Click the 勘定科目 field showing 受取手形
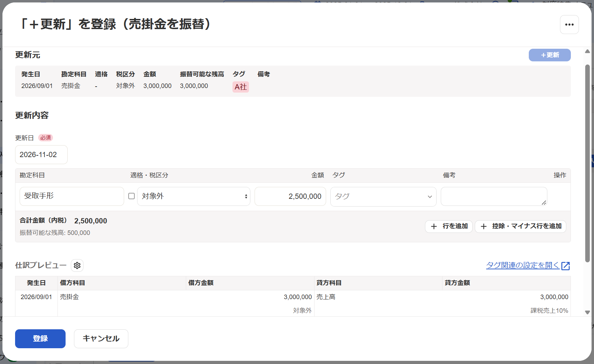The image size is (594, 364). tap(72, 196)
